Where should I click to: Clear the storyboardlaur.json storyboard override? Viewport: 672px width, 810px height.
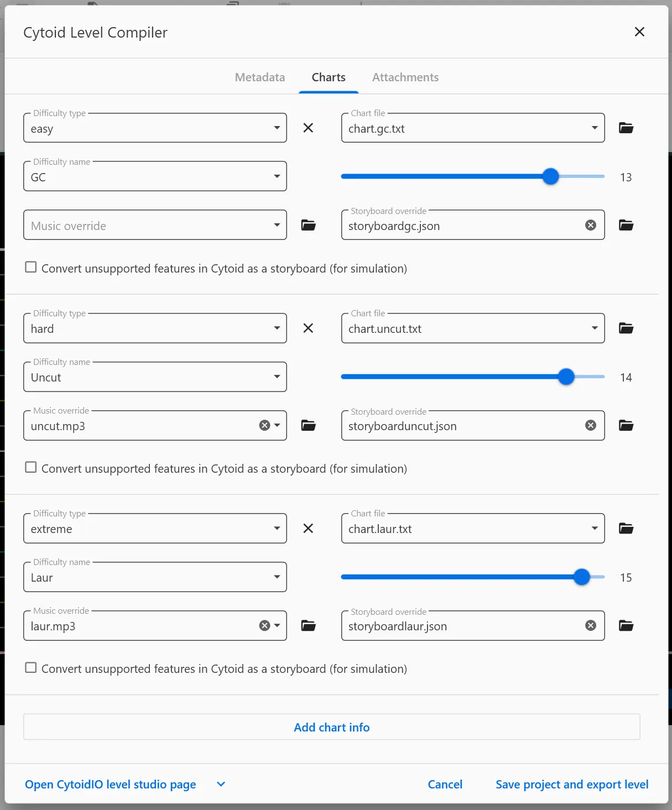point(591,625)
